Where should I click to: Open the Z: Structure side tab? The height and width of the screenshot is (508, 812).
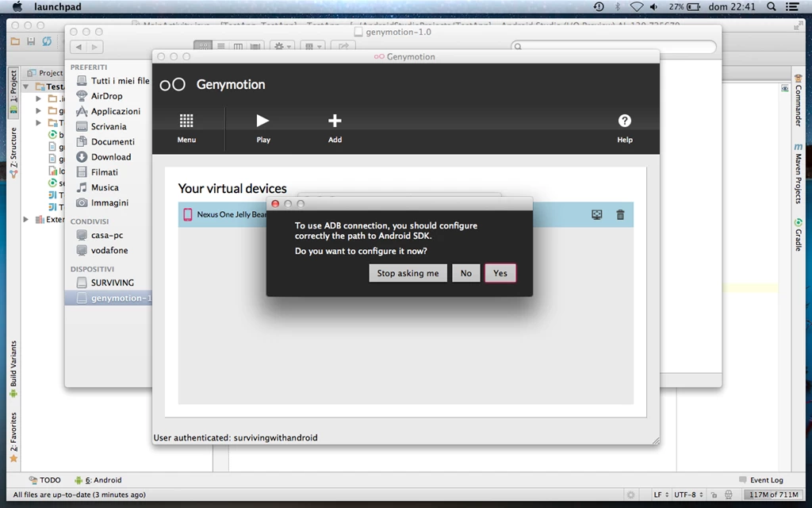pyautogui.click(x=13, y=153)
